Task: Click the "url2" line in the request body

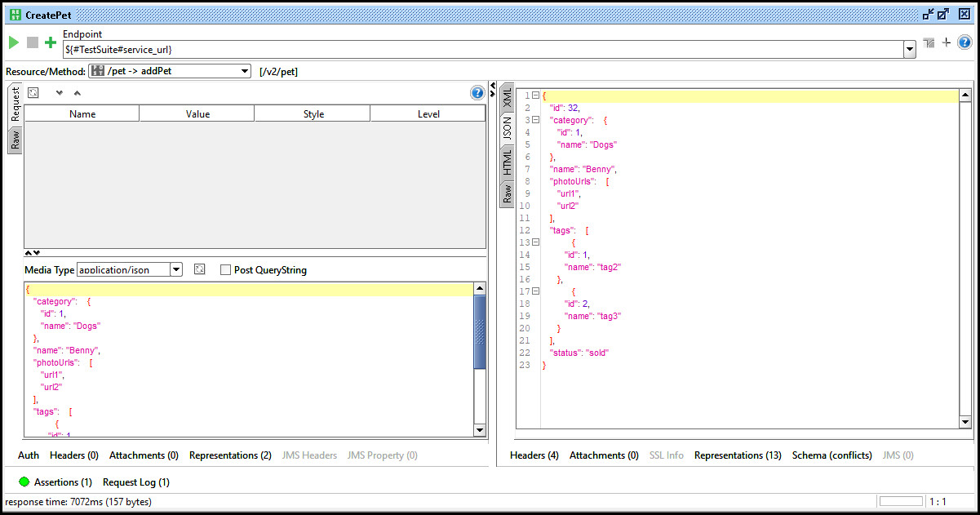Action: (x=51, y=387)
